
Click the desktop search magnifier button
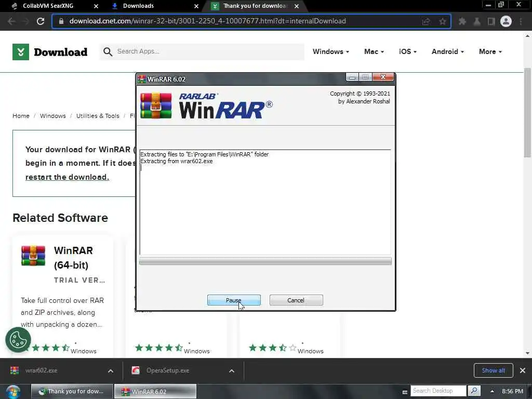click(x=474, y=391)
